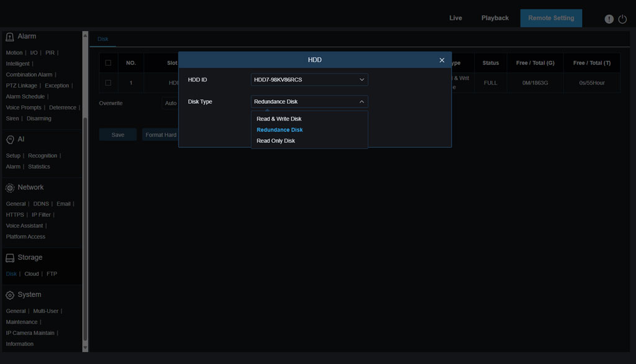Toggle the select-all checkbox in table header
Screen dimensions: 636x364
(107, 62)
